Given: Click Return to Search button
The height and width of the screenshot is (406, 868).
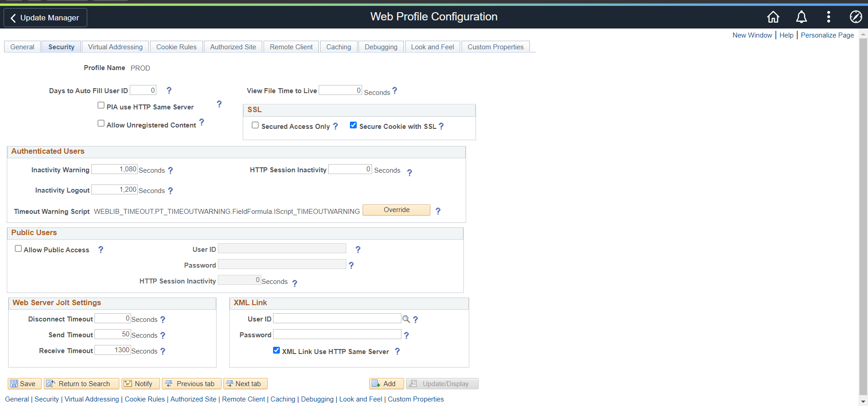Looking at the screenshot, I should point(81,383).
